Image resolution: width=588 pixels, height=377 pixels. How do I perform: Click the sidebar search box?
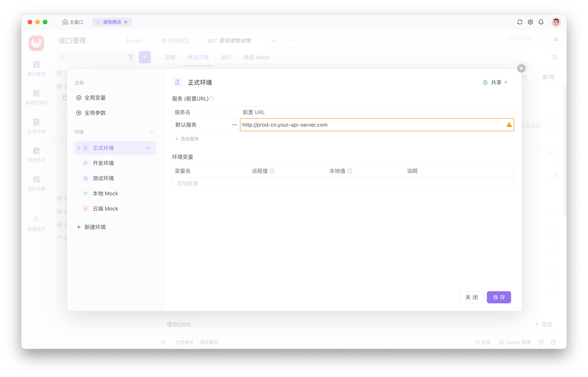89,57
